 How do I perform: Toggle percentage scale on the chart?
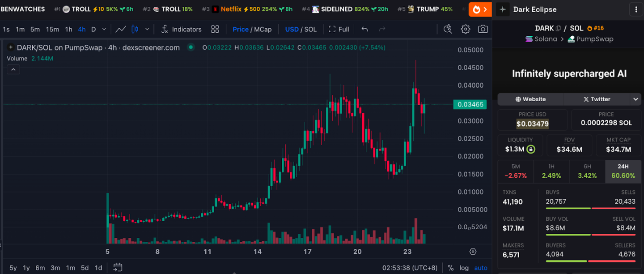pos(450,268)
